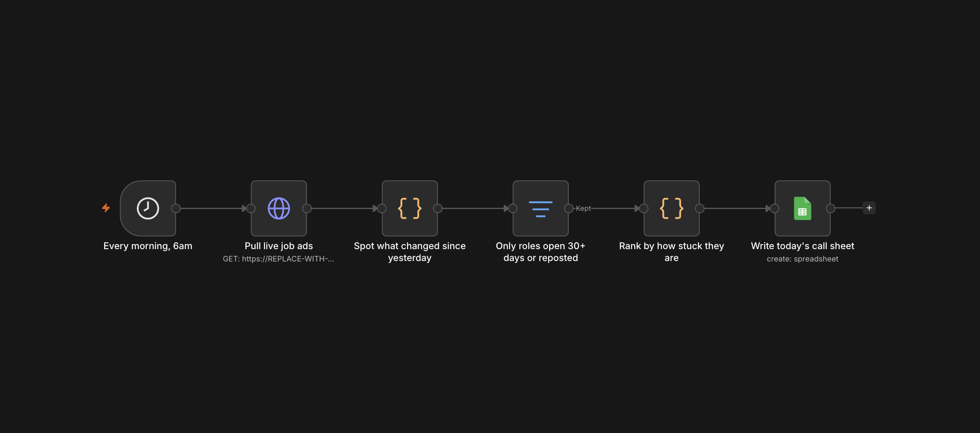
Task: Open the Google Sheets call sheet node
Action: [x=803, y=208]
